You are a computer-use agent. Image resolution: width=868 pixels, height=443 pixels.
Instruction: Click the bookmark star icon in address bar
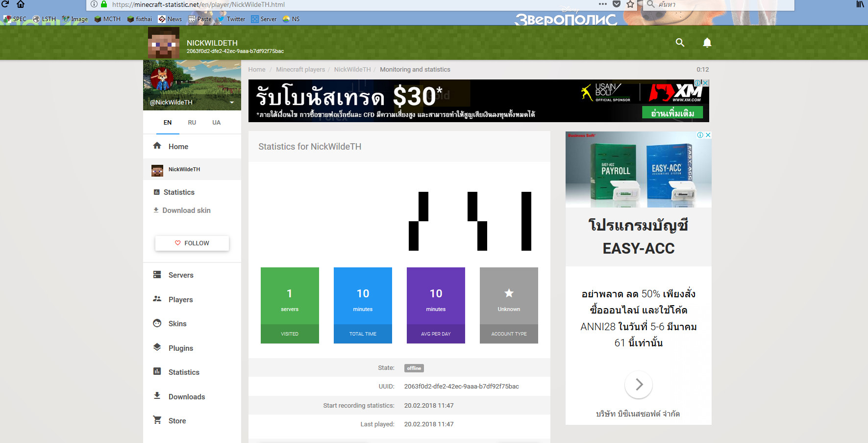630,4
